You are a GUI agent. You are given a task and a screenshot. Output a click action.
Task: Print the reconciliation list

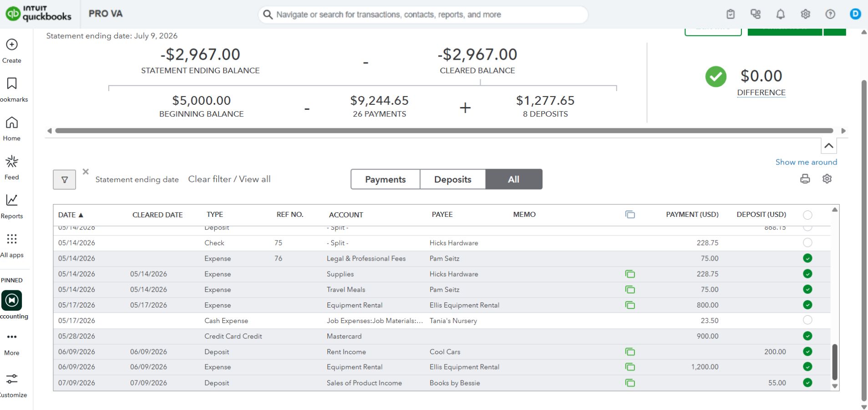[x=805, y=179]
